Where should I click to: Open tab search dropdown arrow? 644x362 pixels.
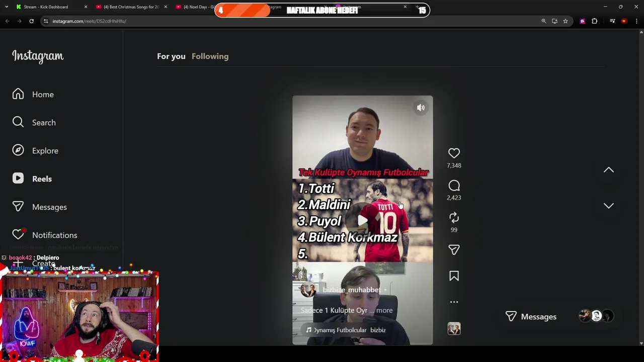click(x=6, y=7)
